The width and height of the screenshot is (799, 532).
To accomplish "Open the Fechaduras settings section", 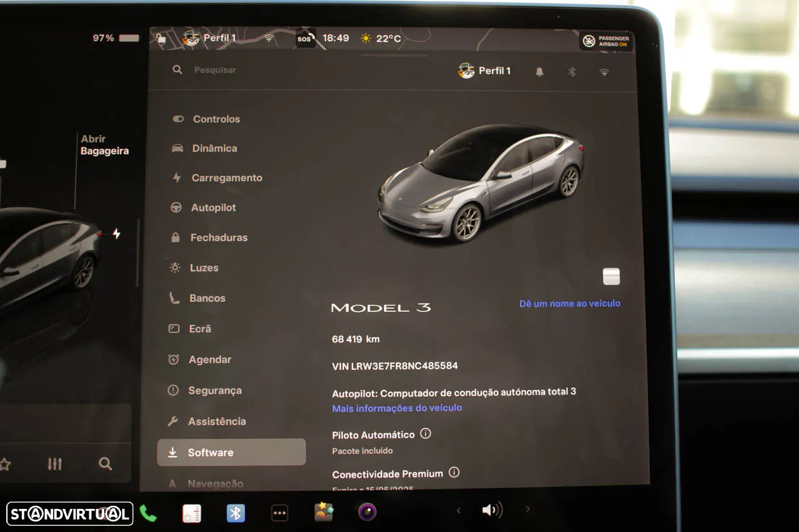I will pyautogui.click(x=209, y=238).
